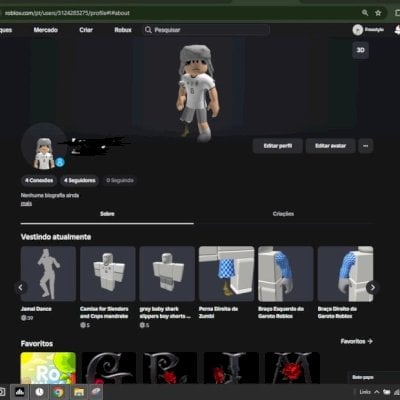The image size is (400, 400).
Task: Click the clock app icon on taskbar
Action: point(39,392)
